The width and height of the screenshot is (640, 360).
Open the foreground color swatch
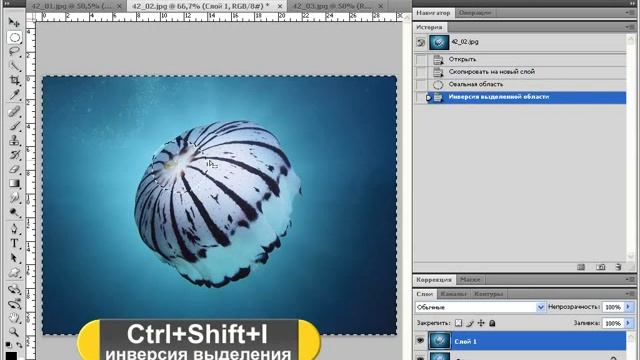click(x=11, y=356)
